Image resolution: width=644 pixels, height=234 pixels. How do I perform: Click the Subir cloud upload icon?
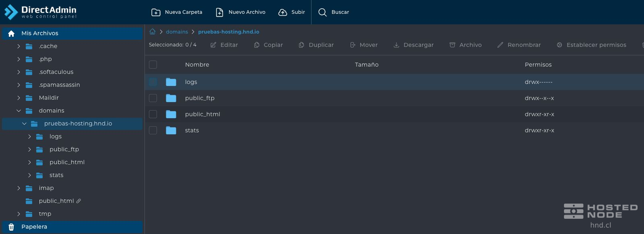coord(283,12)
